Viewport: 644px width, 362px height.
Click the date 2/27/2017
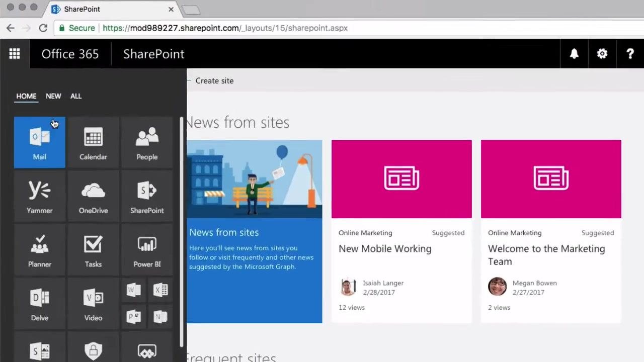click(528, 292)
